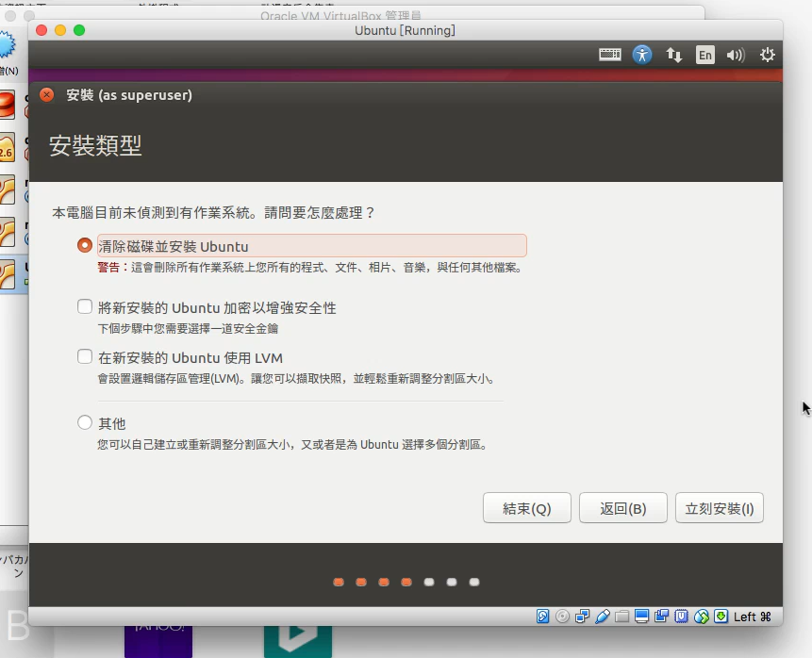This screenshot has height=658, width=812.
Task: Click the USB devices status icon
Action: click(603, 617)
